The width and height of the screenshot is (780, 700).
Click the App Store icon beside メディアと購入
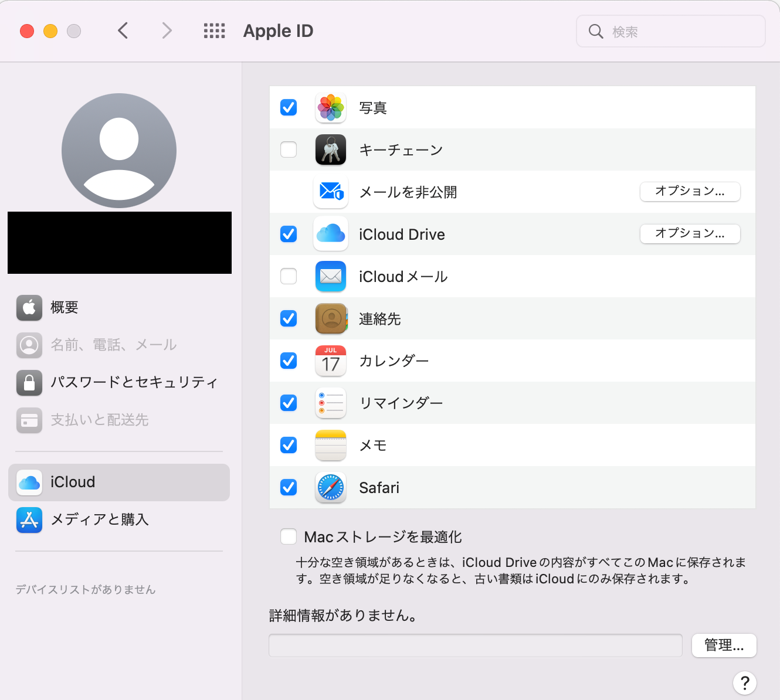29,520
